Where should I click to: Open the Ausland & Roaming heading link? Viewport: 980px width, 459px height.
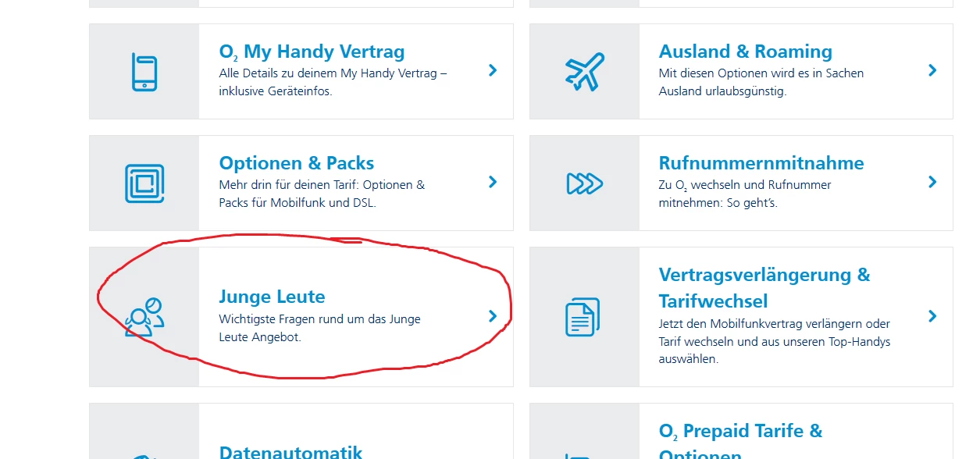745,52
